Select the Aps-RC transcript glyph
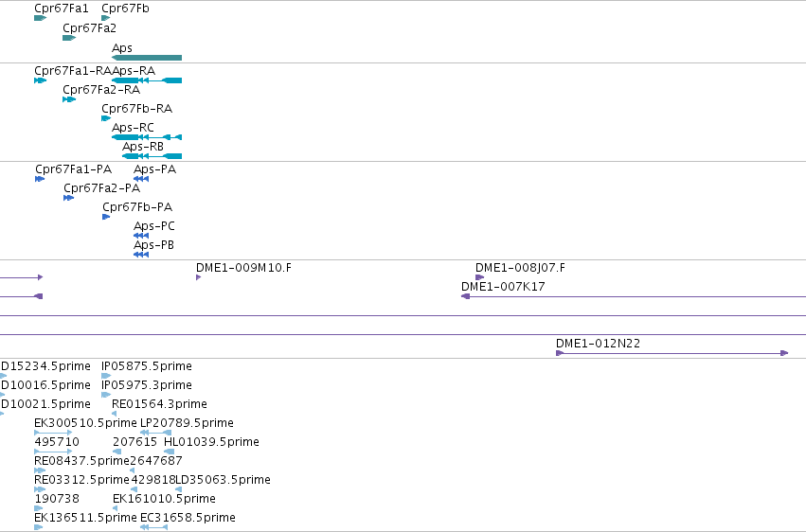Image resolution: width=806 pixels, height=532 pixels. (147, 137)
